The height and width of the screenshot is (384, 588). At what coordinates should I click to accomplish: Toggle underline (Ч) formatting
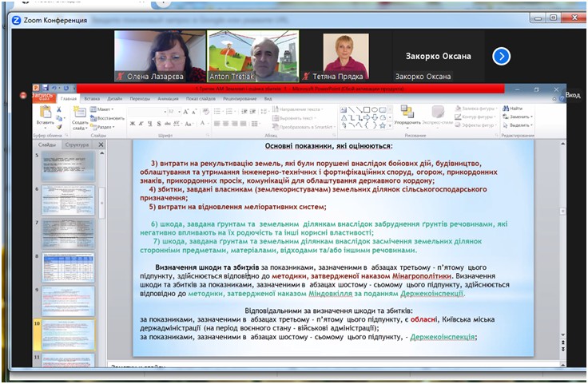149,124
